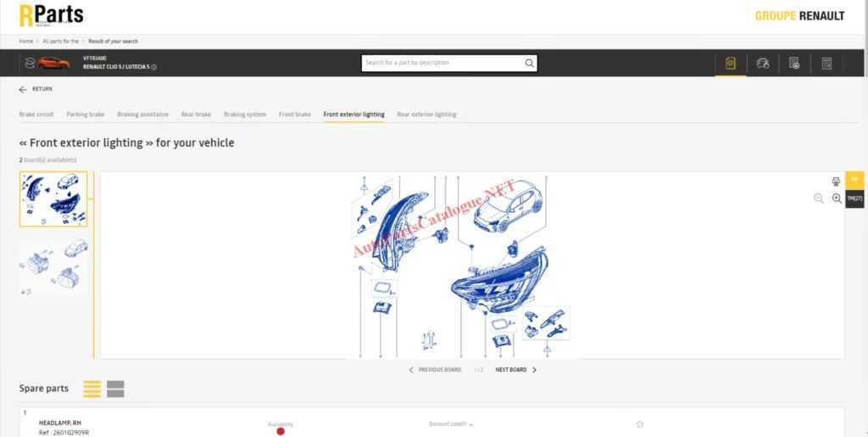Print the parts diagram
Image resolution: width=868 pixels, height=437 pixels.
pyautogui.click(x=836, y=181)
